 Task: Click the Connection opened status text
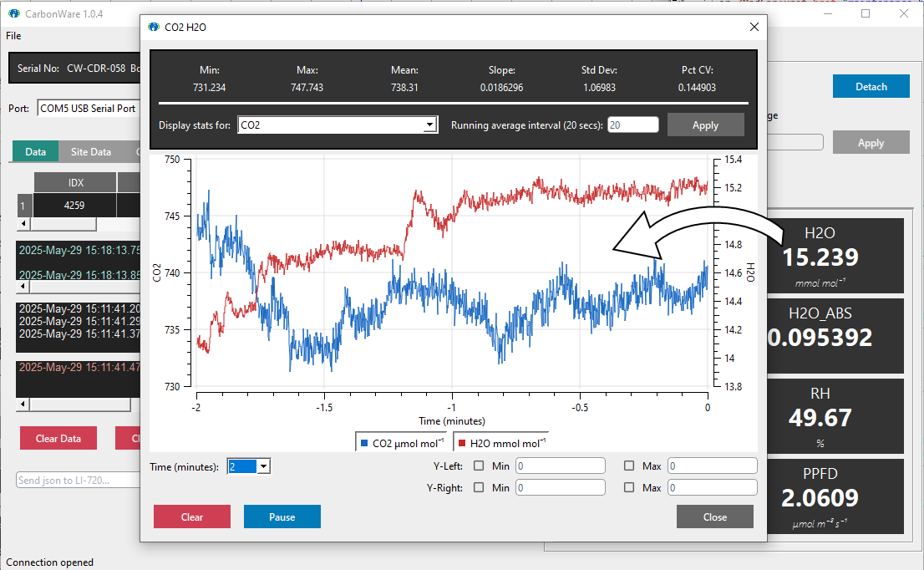tap(49, 562)
